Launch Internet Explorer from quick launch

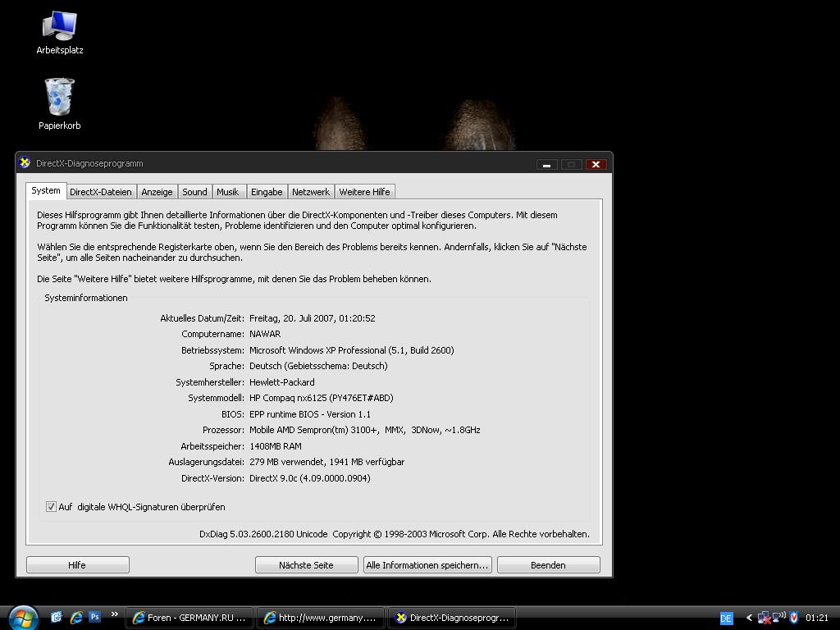tap(76, 617)
